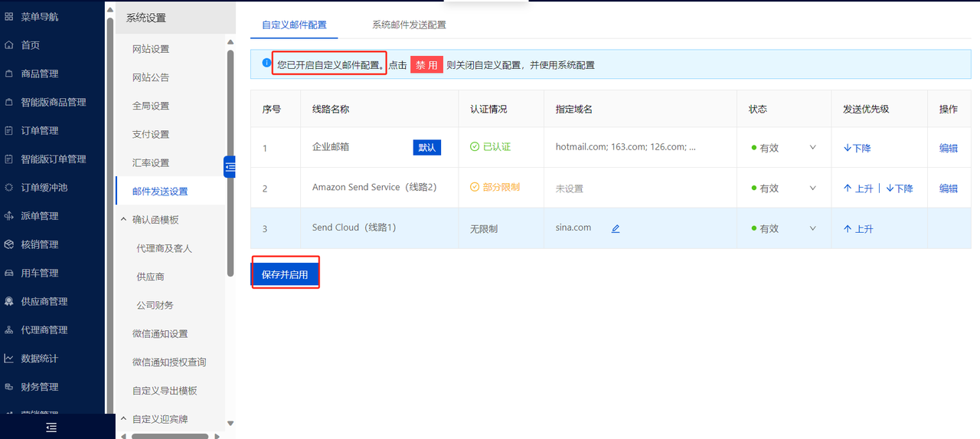Click the red 禁用 button
This screenshot has width=980, height=439.
(426, 65)
